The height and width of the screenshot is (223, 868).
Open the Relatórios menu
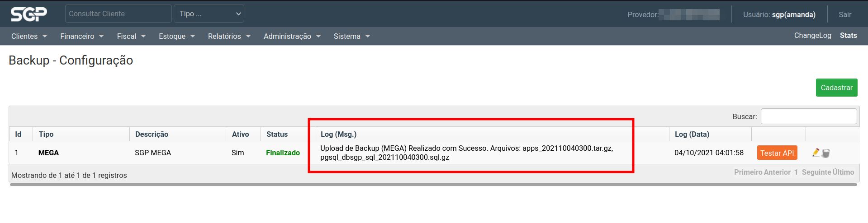[x=229, y=36]
